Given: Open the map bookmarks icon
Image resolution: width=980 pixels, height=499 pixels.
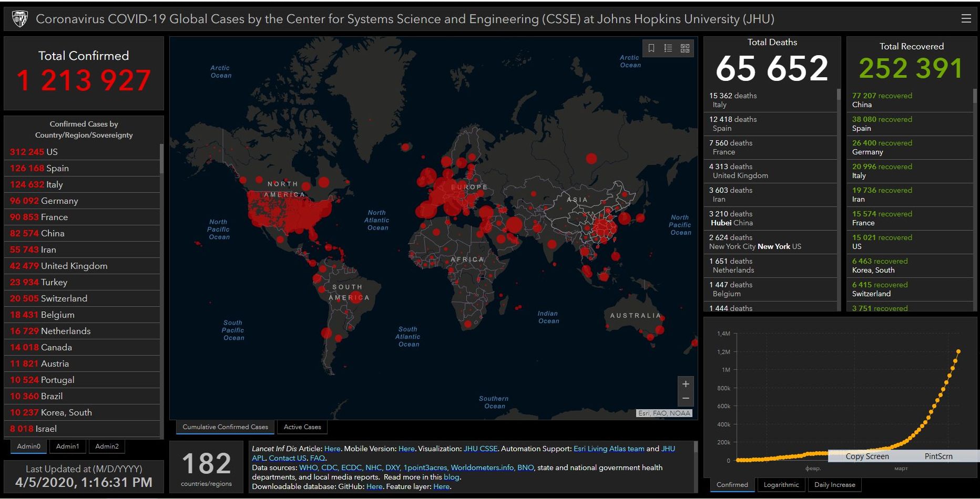Looking at the screenshot, I should (651, 48).
